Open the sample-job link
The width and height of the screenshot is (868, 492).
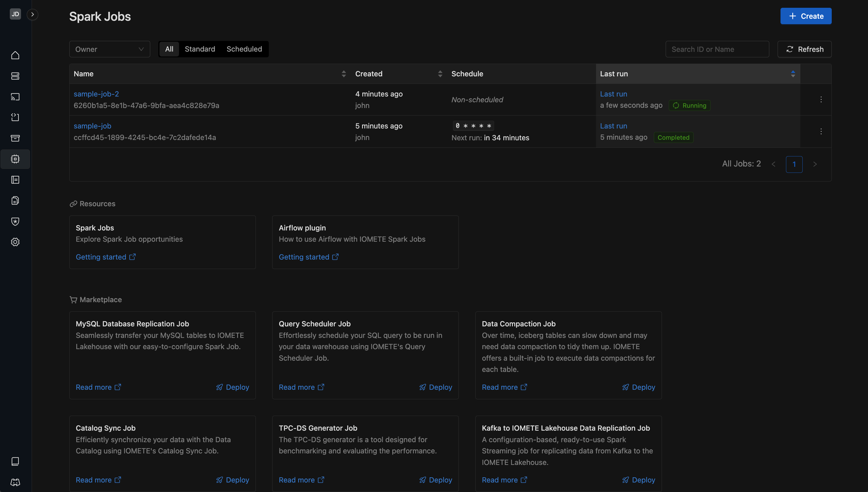click(92, 126)
